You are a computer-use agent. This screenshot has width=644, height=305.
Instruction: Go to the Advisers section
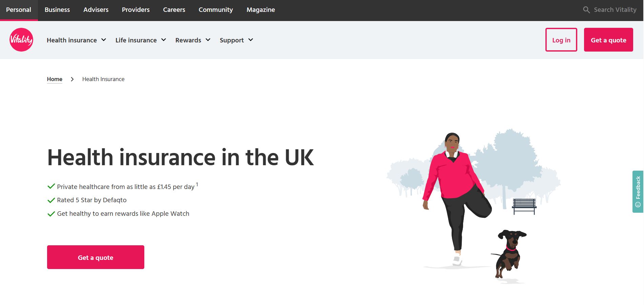pyautogui.click(x=96, y=10)
